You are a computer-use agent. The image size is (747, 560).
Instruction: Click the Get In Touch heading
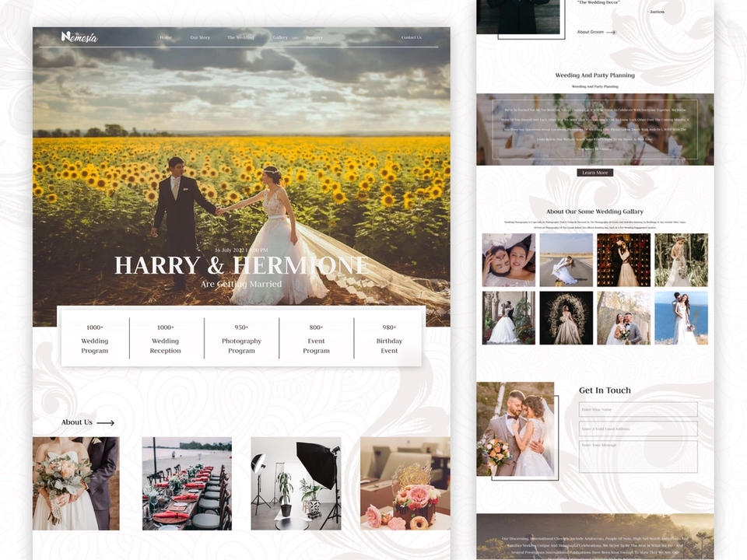(605, 390)
